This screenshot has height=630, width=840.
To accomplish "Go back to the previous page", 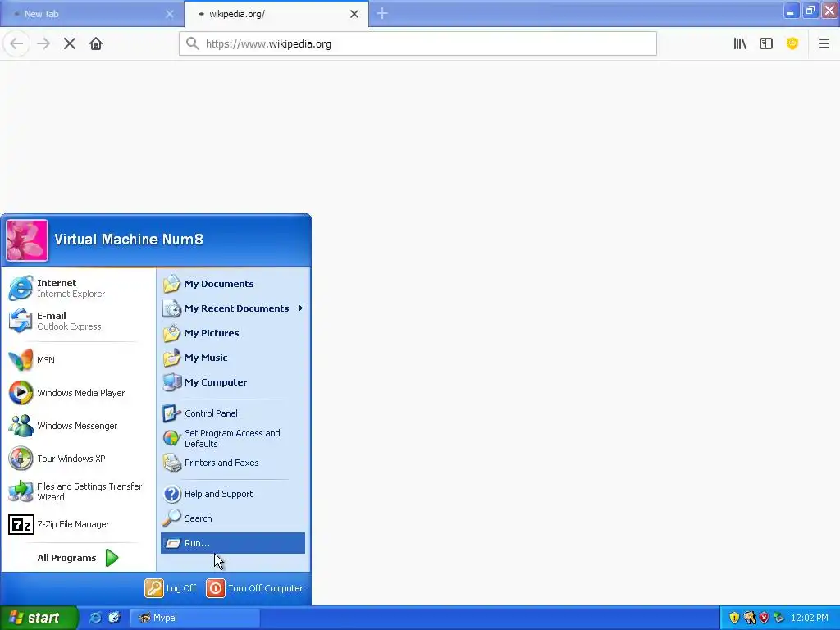I will click(x=16, y=43).
